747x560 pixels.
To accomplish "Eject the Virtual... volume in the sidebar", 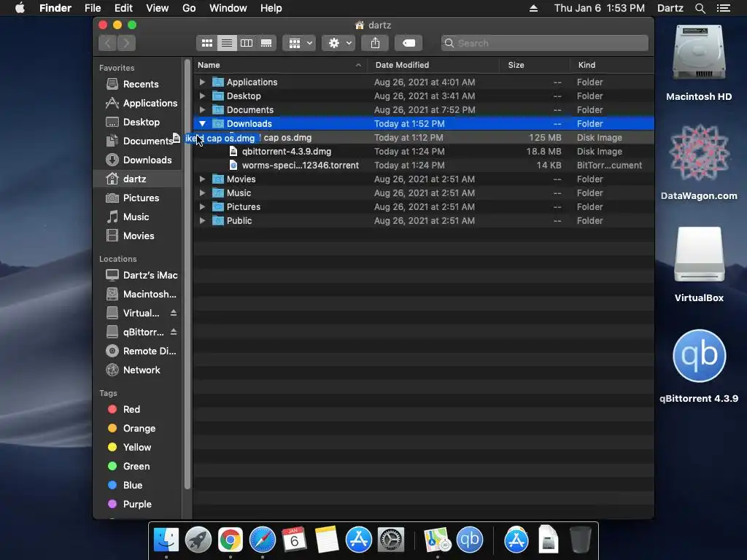I will click(x=174, y=313).
